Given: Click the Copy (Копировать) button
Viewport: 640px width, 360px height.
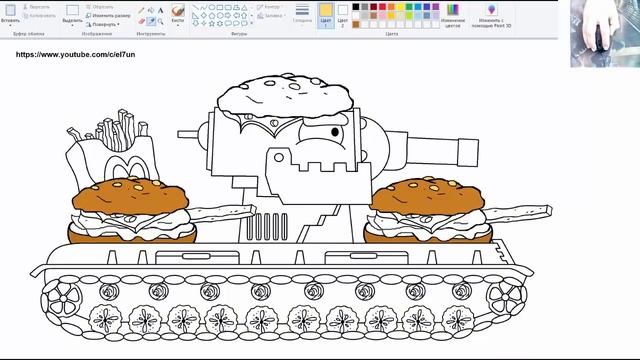Looking at the screenshot, I should click(x=39, y=16).
